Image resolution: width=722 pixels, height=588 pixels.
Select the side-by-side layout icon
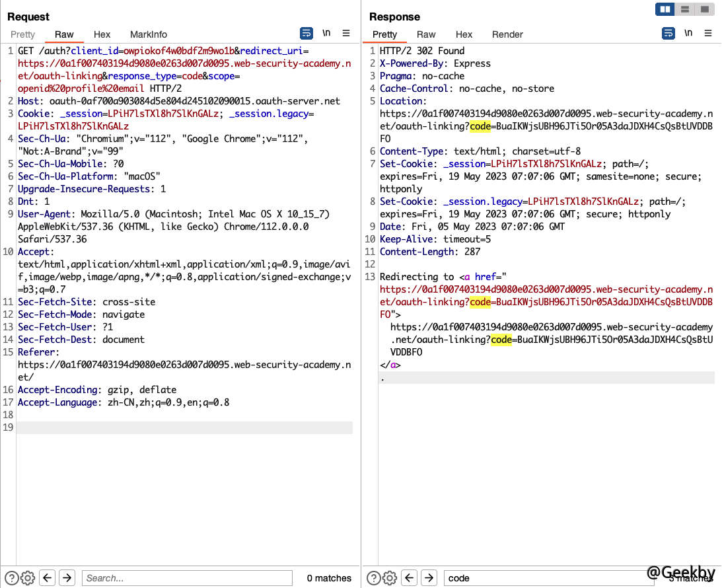[665, 9]
